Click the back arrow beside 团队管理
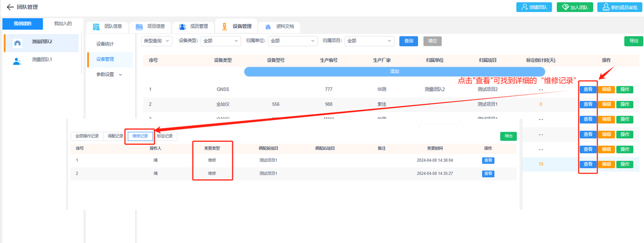This screenshot has width=644, height=243. click(x=10, y=7)
